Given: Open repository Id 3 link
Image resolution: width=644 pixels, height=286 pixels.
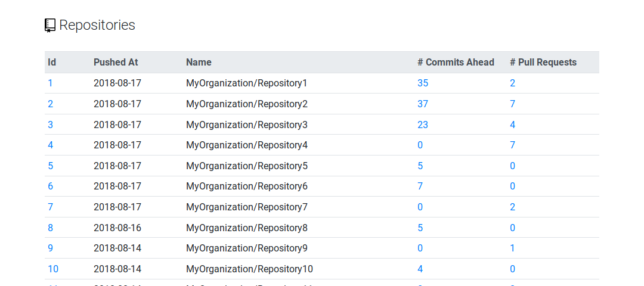Looking at the screenshot, I should (50, 125).
